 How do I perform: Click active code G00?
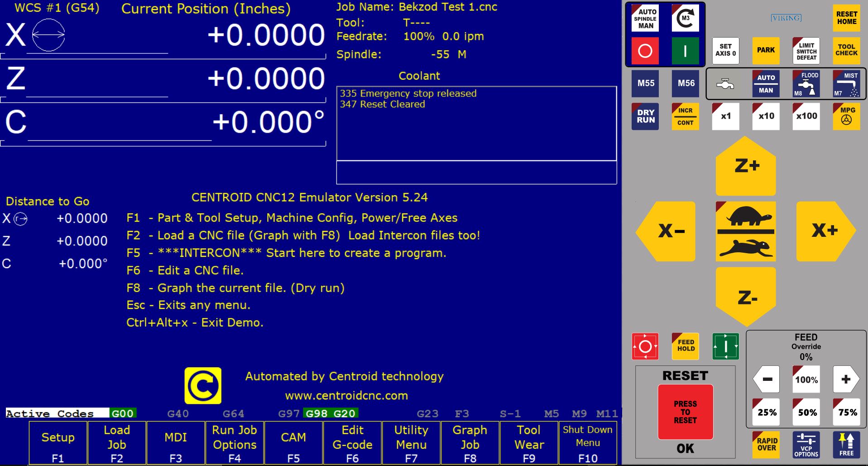point(122,413)
